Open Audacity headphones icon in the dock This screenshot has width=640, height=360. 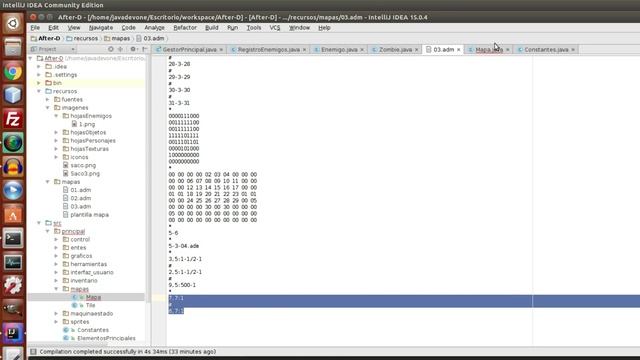13,167
